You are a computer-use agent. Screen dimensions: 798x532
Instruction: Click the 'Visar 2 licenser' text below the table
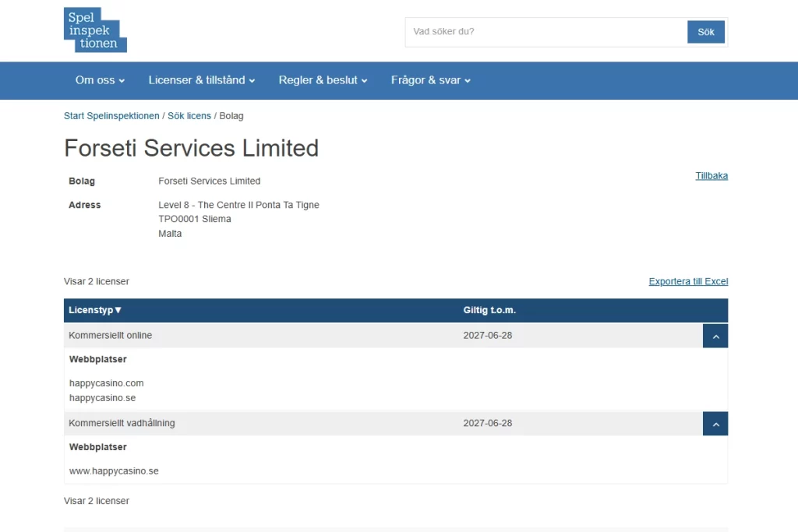(97, 501)
